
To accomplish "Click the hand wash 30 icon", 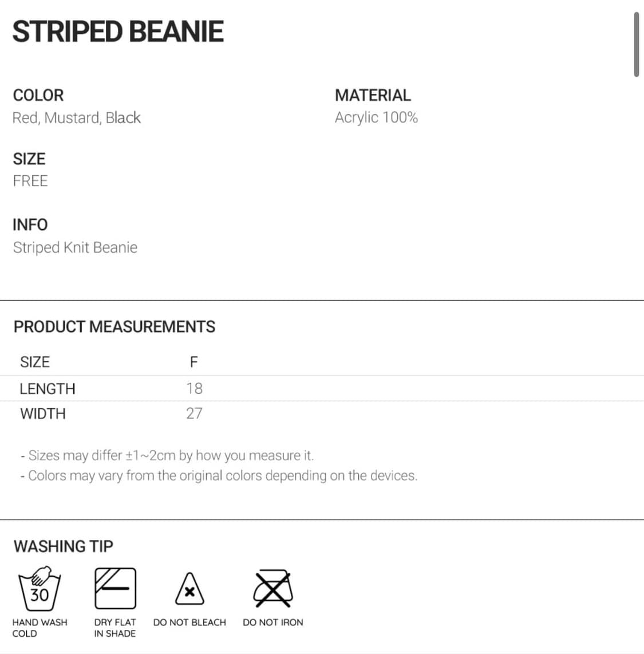I will (x=39, y=589).
